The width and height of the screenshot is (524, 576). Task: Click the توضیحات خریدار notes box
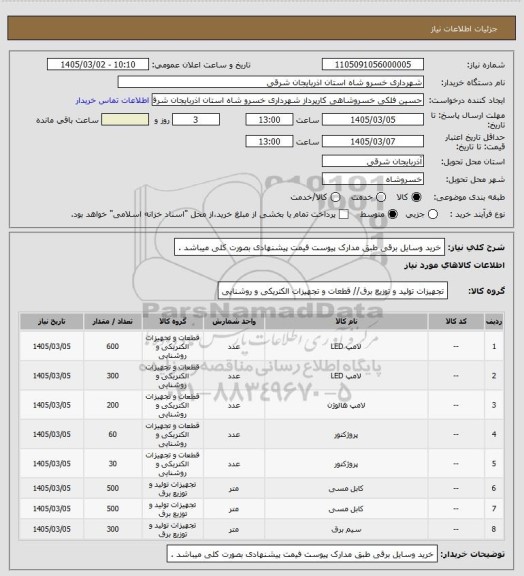302,554
